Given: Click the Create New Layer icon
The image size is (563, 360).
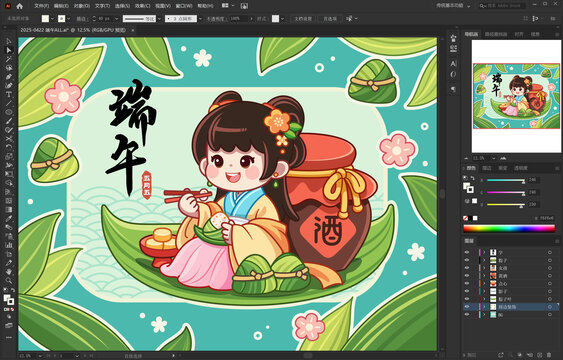Looking at the screenshot, I should (x=540, y=355).
